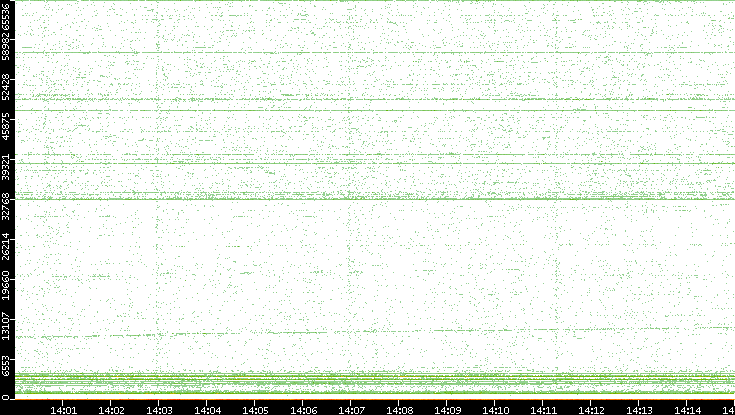
Task: Pick the 14:06 time tick label
Action: coord(303,410)
